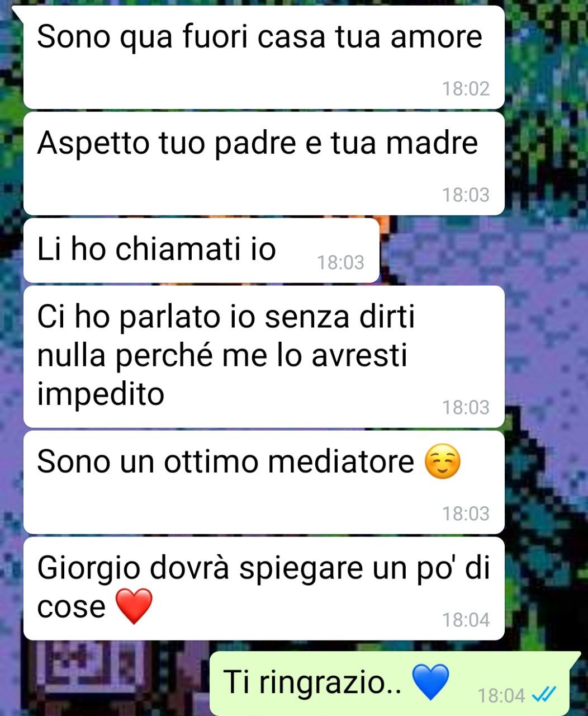Tap the blushing smiley emoji after mediatore
588x716 pixels.
pos(443,463)
